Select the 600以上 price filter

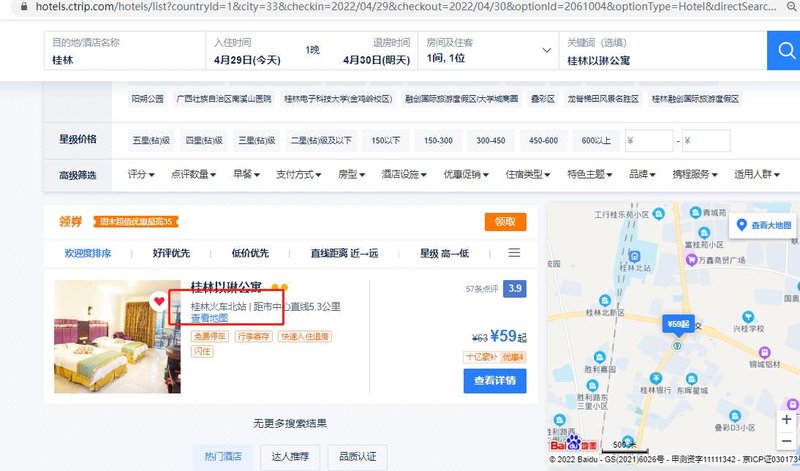[596, 140]
